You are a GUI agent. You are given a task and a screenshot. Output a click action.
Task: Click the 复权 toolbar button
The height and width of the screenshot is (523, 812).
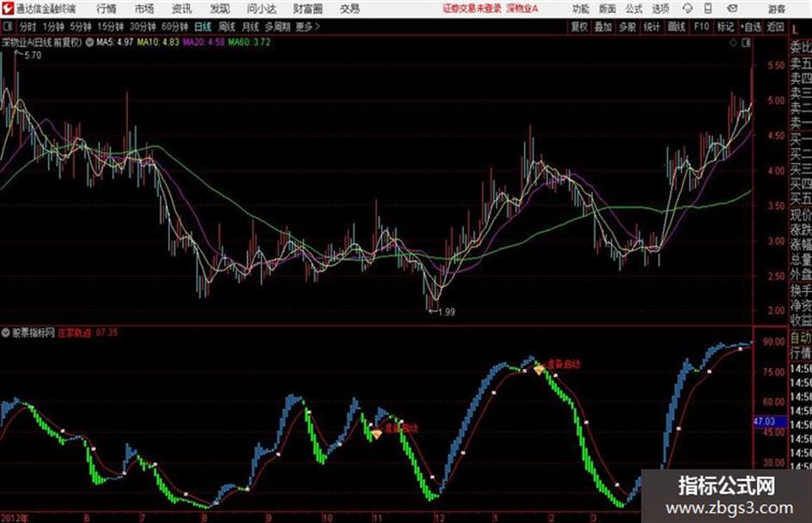579,27
